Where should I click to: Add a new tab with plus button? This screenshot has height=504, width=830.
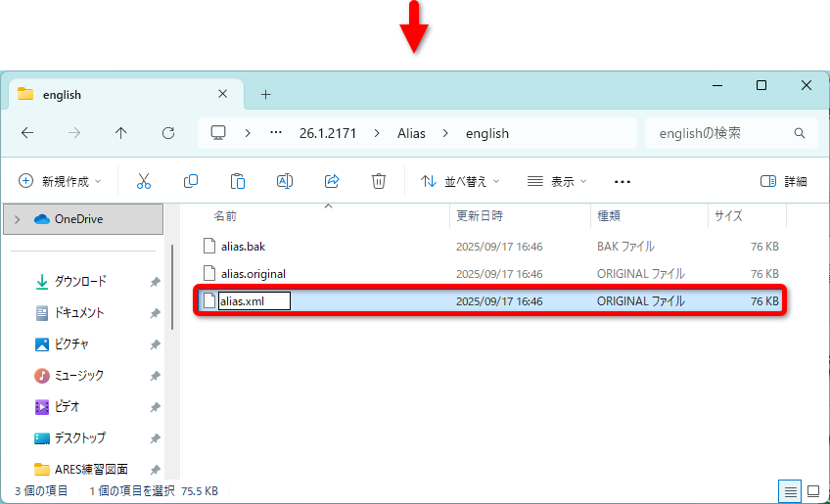(265, 95)
